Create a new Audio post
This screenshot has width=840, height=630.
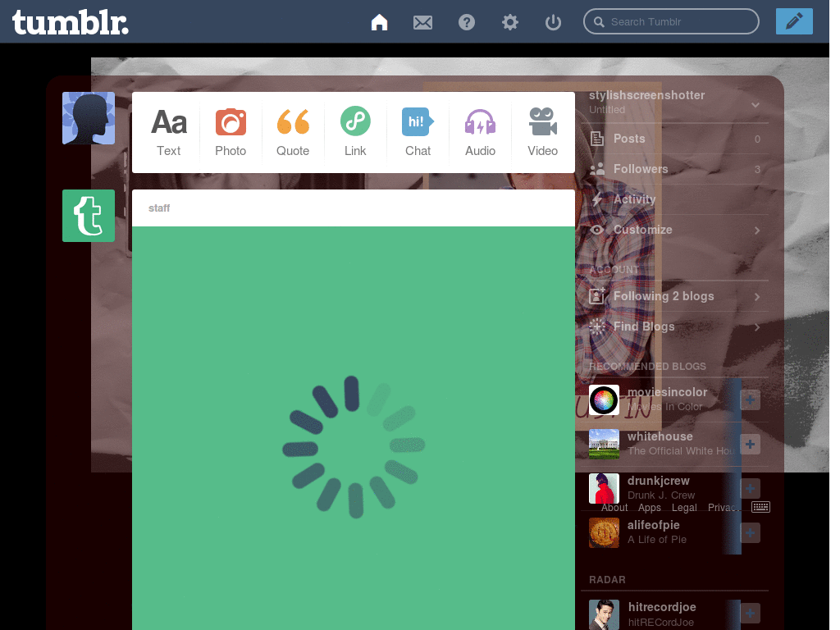[x=480, y=132]
